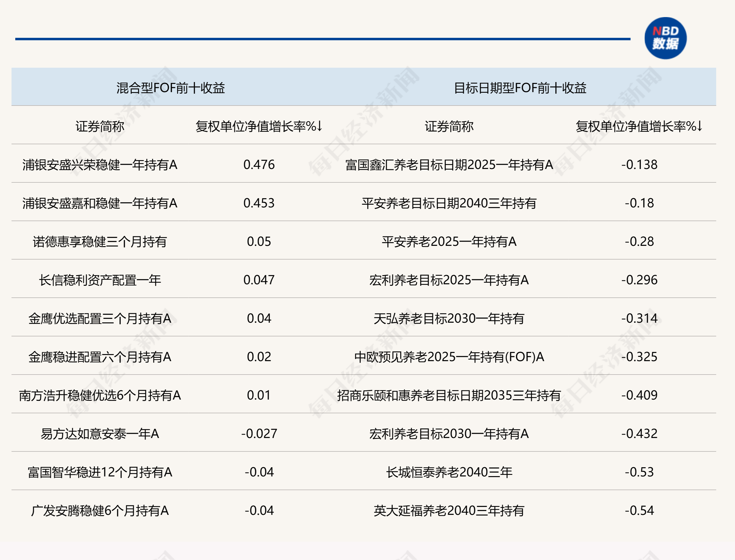Select fund 中欧预见养老2025一年持有(FOF)A

tap(449, 357)
